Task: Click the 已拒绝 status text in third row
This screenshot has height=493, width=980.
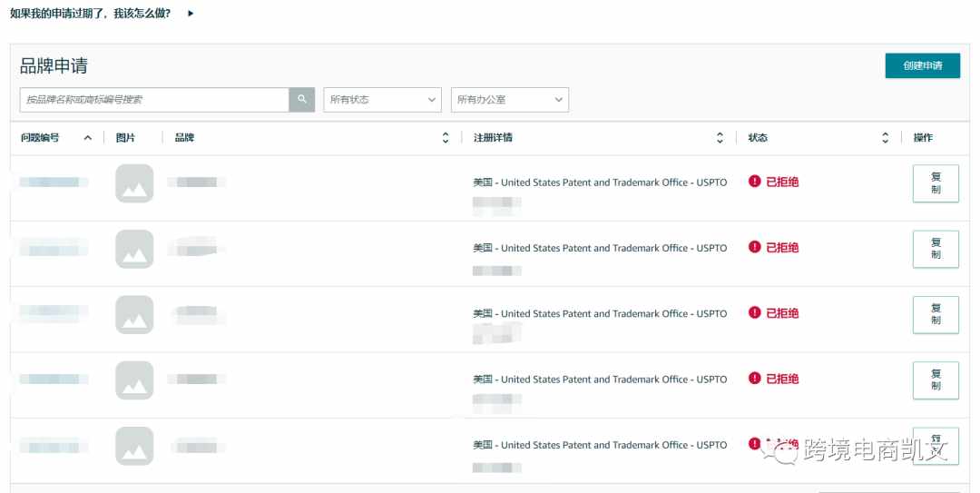Action: click(782, 313)
